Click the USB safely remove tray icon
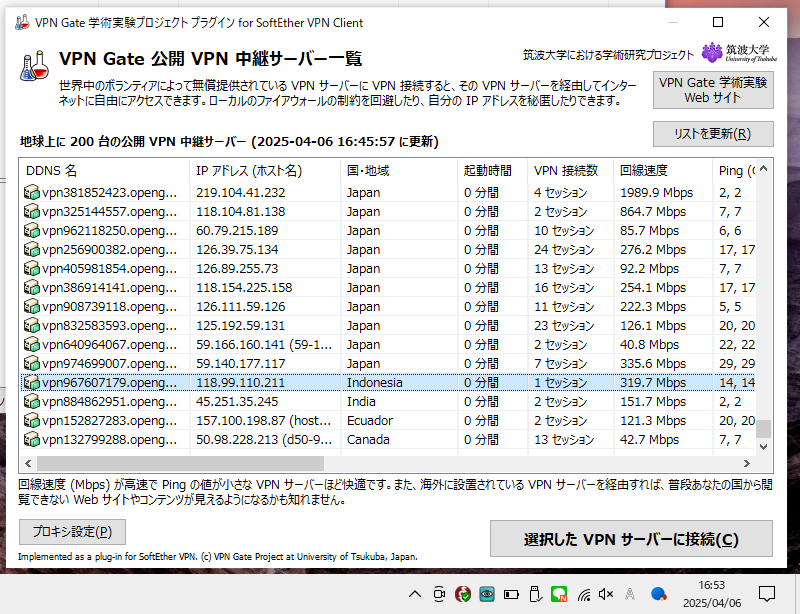Image resolution: width=800 pixels, height=614 pixels. click(535, 594)
